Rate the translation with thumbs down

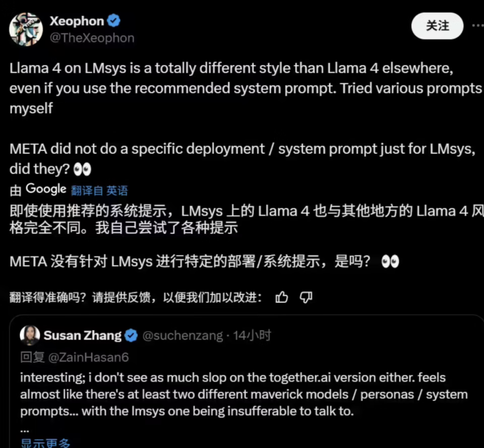306,297
